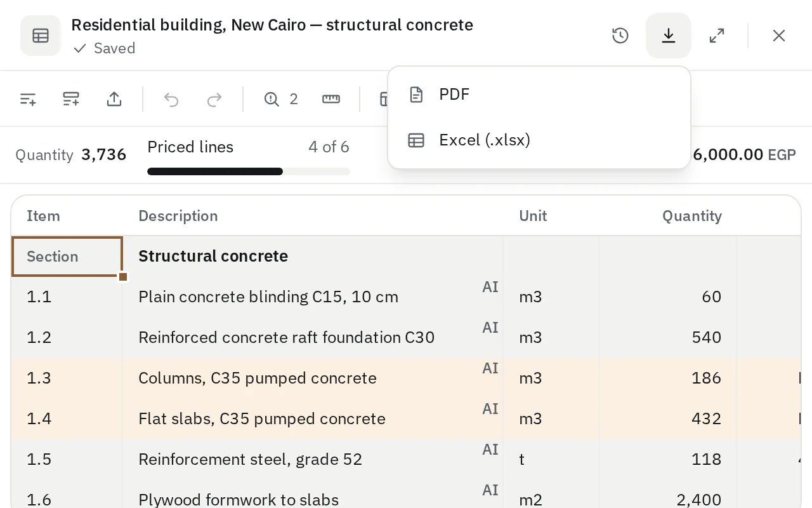Screen dimensions: 812x508
Task: Expand to fullscreen with the arrows icon
Action: point(717,36)
